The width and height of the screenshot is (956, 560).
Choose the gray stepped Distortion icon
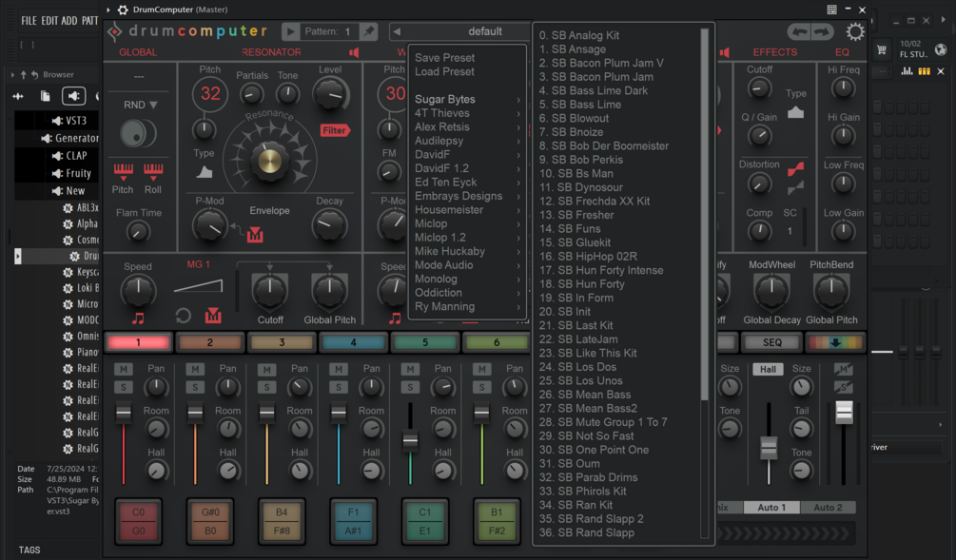(795, 187)
